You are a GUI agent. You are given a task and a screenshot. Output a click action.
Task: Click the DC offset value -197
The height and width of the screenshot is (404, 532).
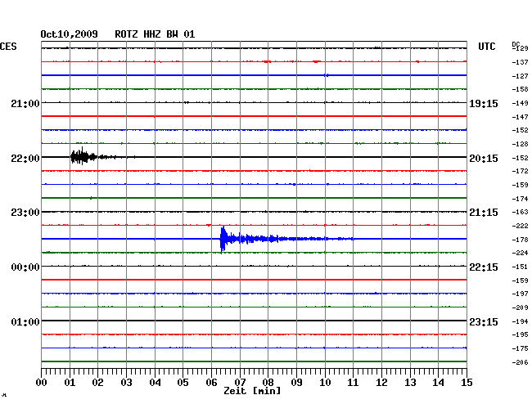tap(520, 294)
